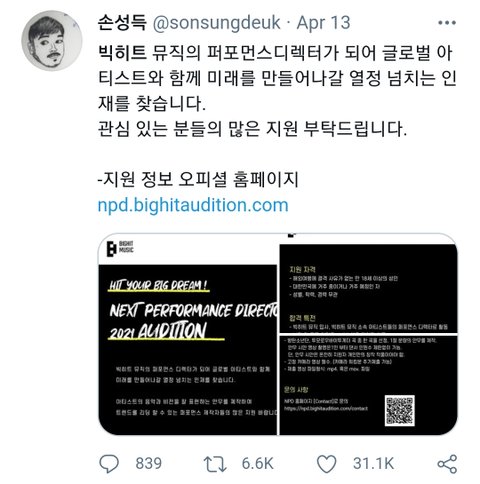480x484 pixels.
Task: Click the 839 replies count
Action: (149, 464)
